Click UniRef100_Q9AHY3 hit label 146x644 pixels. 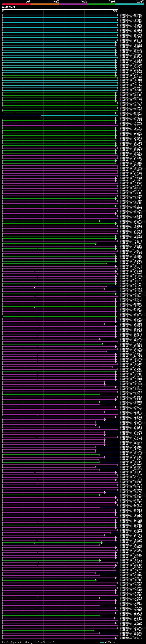tap(131, 186)
